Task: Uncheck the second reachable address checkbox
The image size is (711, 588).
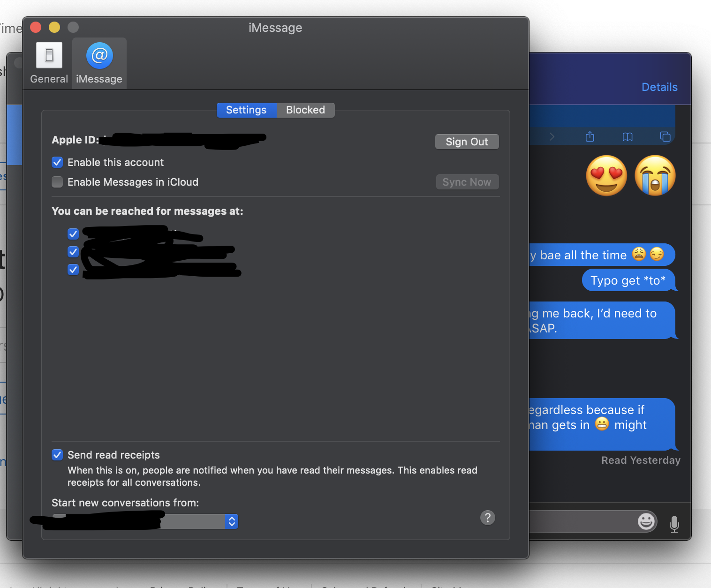Action: (x=73, y=252)
